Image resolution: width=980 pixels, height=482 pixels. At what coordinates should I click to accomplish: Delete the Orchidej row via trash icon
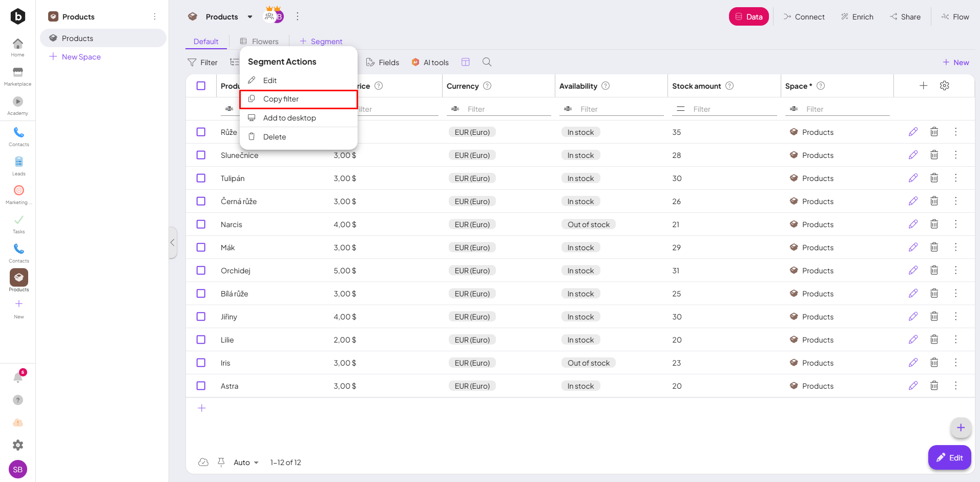pos(934,270)
